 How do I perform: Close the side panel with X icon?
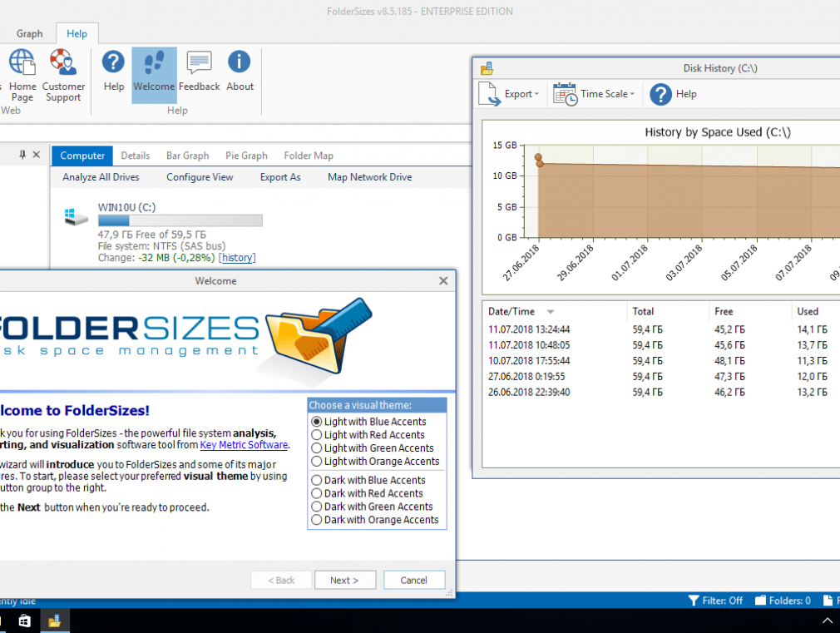[x=37, y=155]
